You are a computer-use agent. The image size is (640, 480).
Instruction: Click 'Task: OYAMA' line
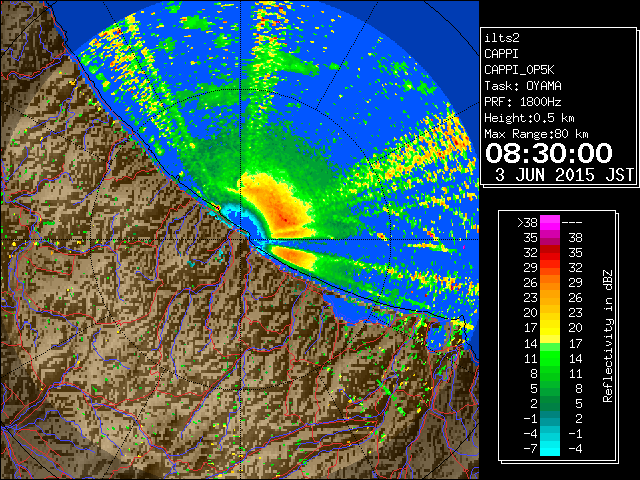[x=523, y=86]
